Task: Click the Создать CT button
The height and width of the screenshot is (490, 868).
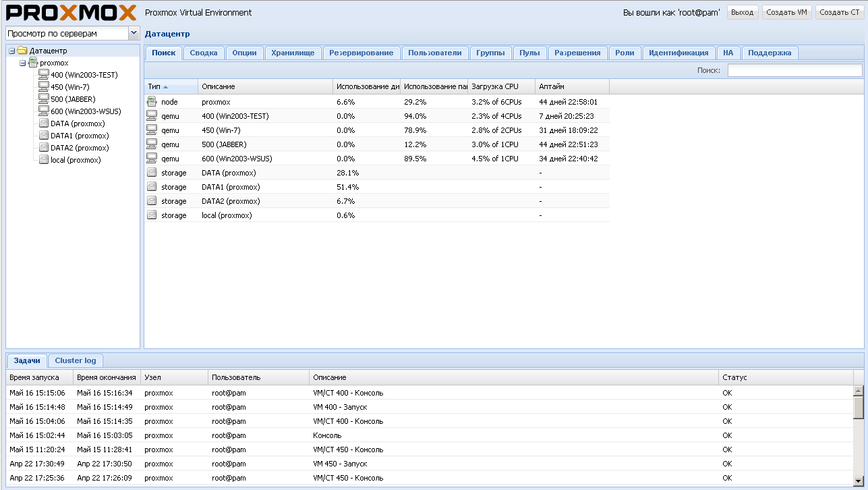Action: [840, 12]
